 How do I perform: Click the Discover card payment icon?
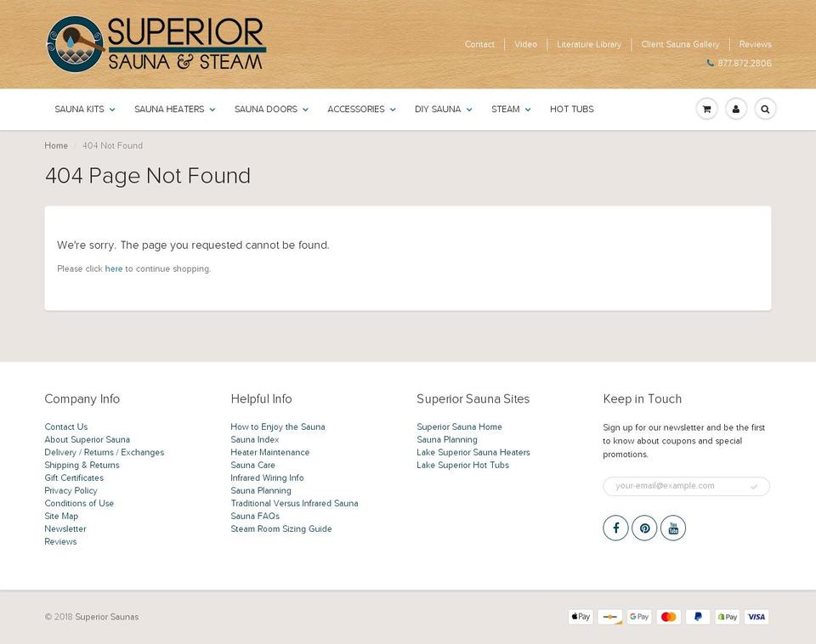coord(610,617)
